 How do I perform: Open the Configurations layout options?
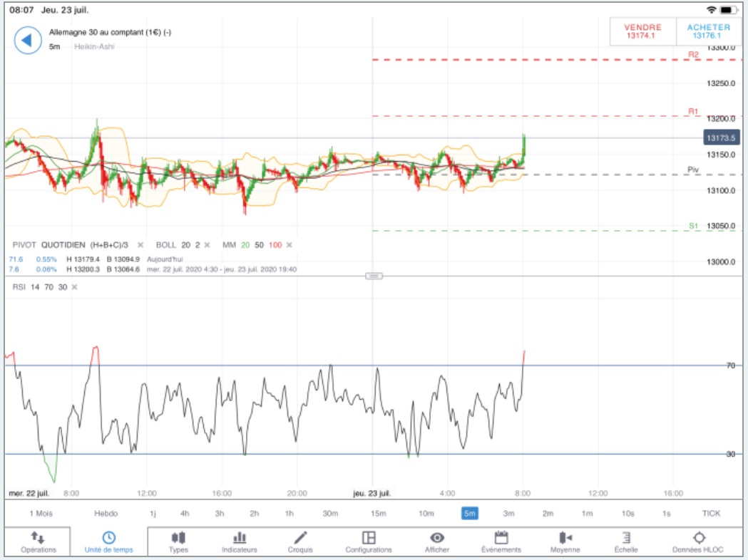coord(368,542)
